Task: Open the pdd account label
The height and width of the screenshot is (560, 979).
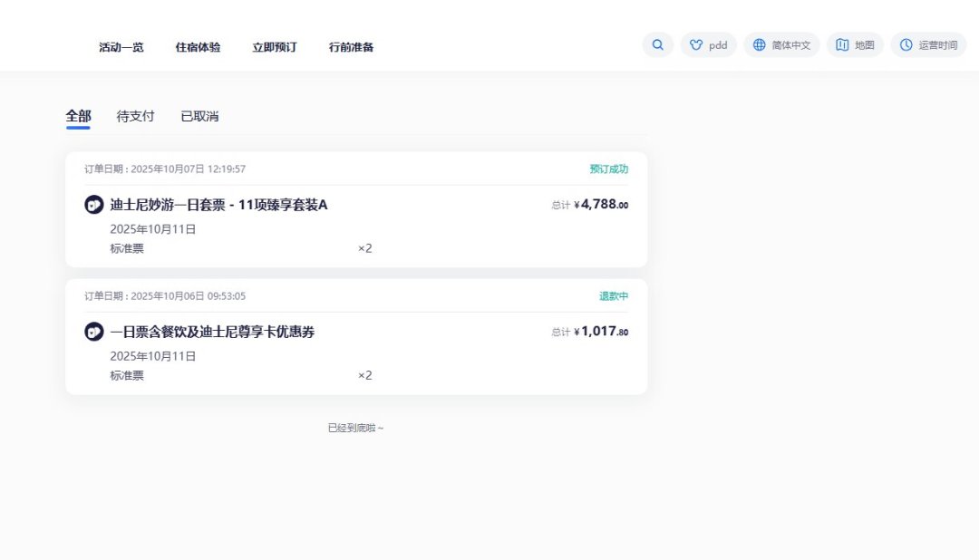Action: tap(718, 45)
